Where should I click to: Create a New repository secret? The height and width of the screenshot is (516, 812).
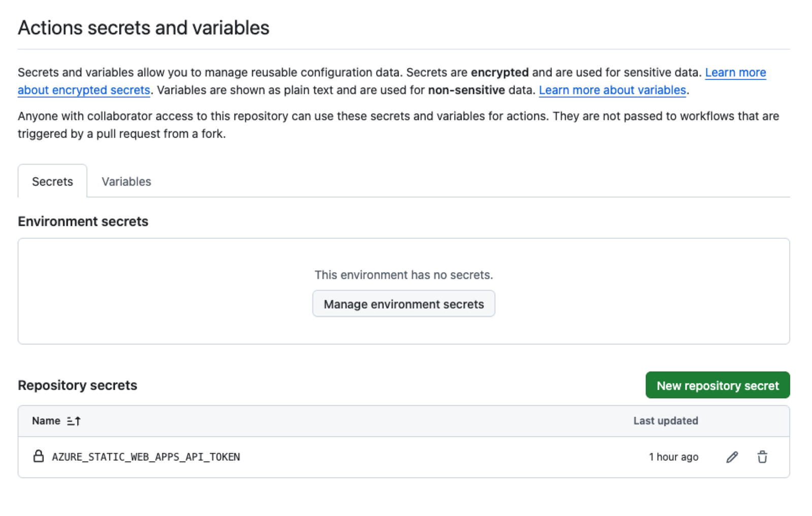pyautogui.click(x=718, y=385)
